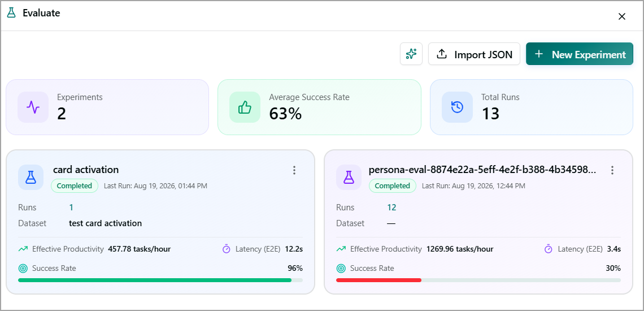Click the Success Rate target icon at 96%
644x311 pixels.
pyautogui.click(x=23, y=269)
